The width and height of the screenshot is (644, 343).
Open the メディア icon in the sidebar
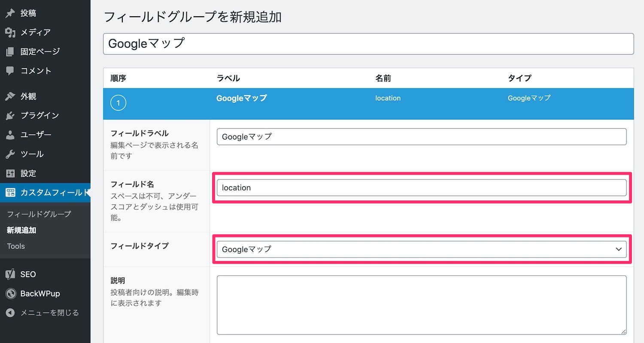[x=9, y=32]
